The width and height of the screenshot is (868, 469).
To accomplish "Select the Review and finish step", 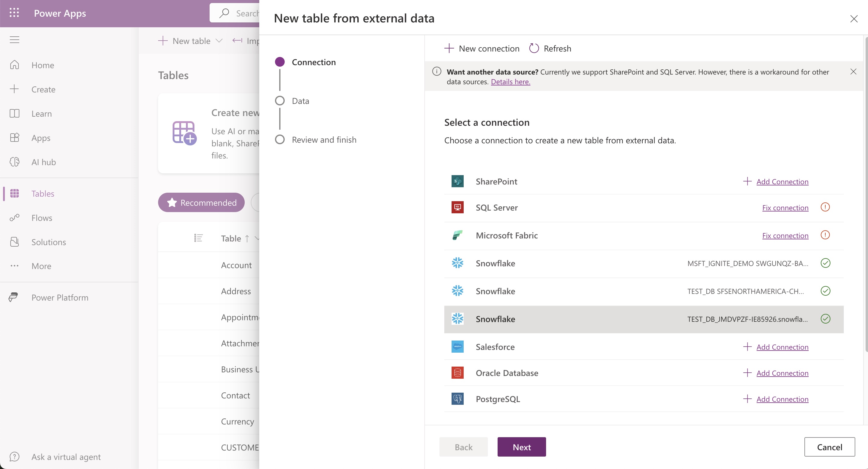I will click(x=324, y=140).
